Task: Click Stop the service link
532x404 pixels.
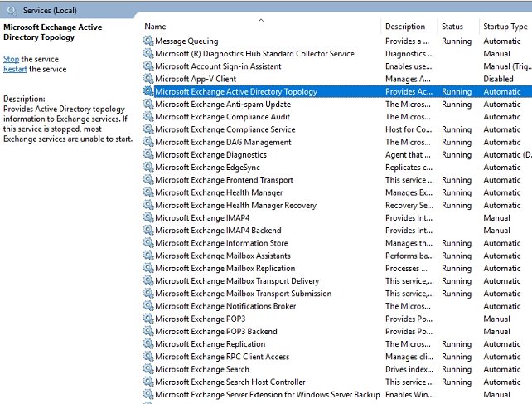Action: coord(12,59)
